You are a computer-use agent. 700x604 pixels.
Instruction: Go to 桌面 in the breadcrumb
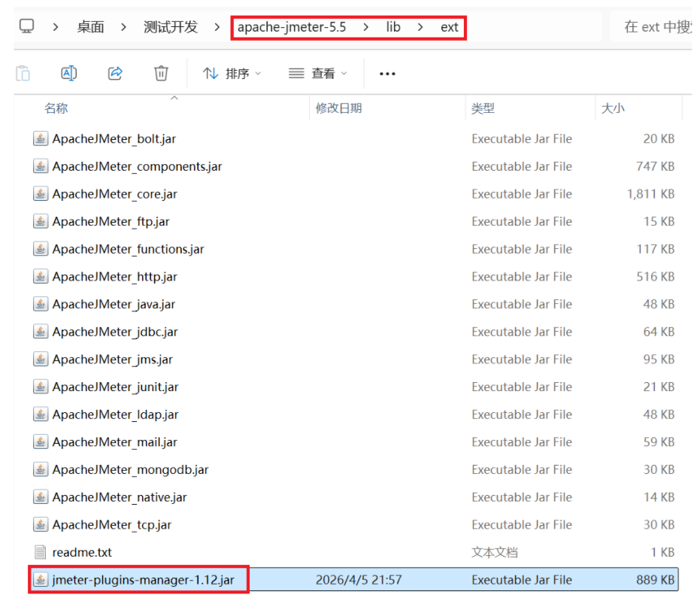pos(91,27)
